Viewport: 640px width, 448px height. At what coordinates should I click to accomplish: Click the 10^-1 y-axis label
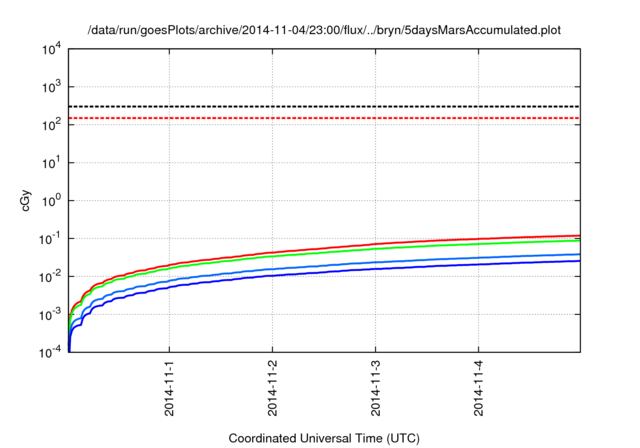pyautogui.click(x=51, y=238)
